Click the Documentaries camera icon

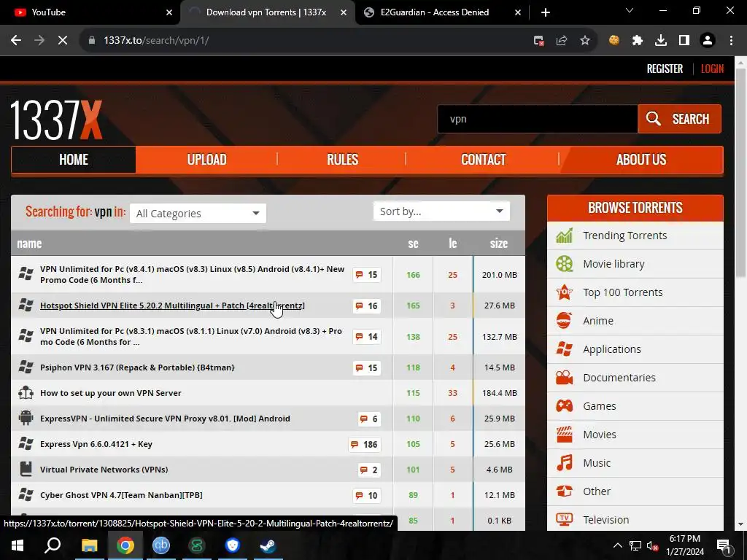point(565,378)
